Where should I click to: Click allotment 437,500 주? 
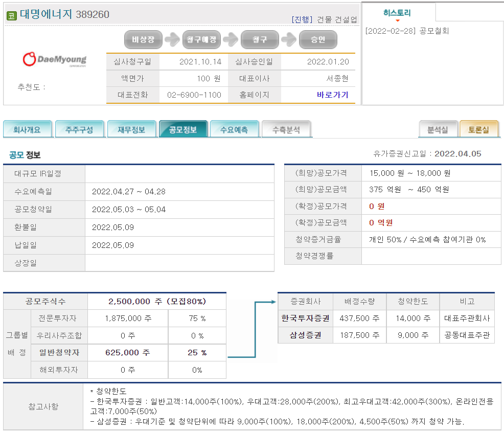(x=359, y=318)
